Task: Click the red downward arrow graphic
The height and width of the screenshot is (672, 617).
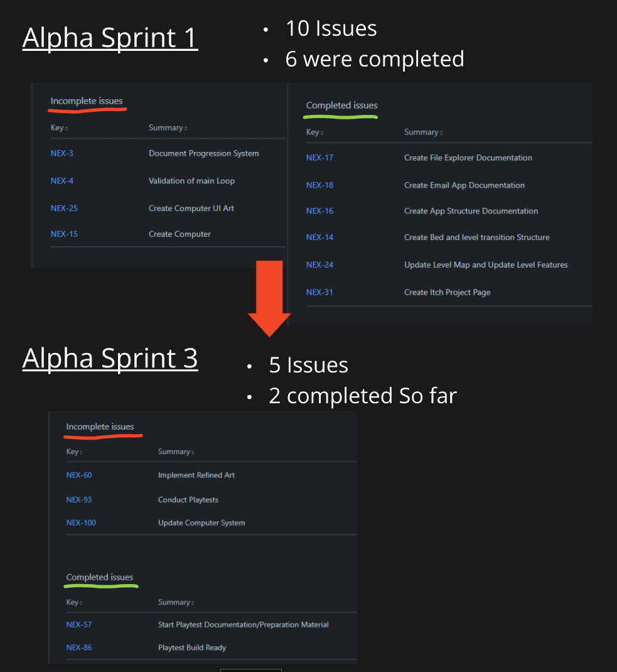Action: pyautogui.click(x=269, y=299)
